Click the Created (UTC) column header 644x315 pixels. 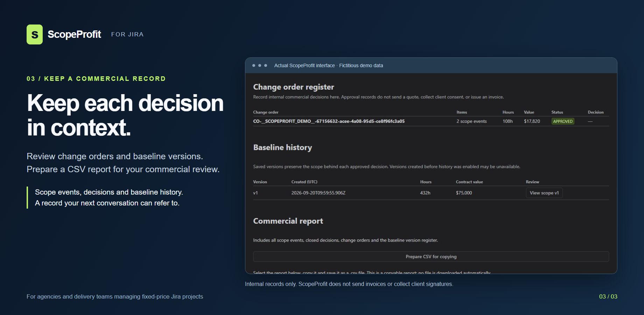304,182
